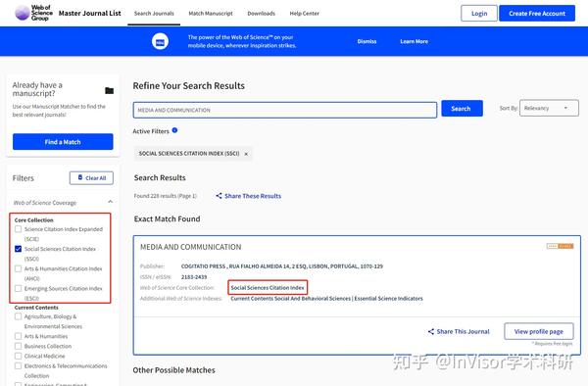Click the share icon for These Results
Screen dimensions: 588x386
click(x=219, y=196)
